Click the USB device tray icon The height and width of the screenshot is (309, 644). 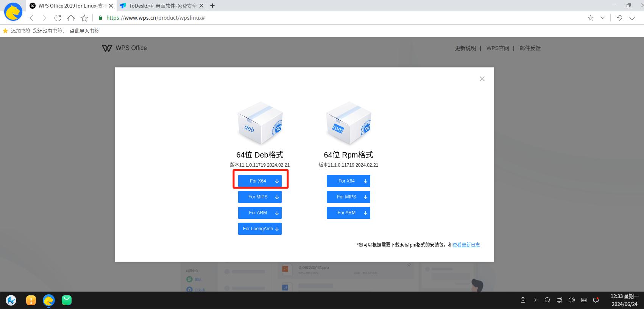(x=523, y=300)
